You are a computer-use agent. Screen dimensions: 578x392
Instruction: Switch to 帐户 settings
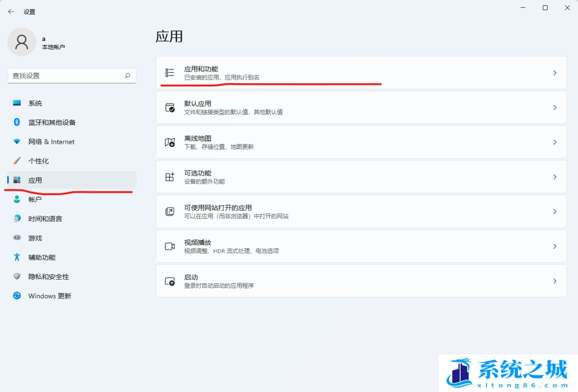72,199
